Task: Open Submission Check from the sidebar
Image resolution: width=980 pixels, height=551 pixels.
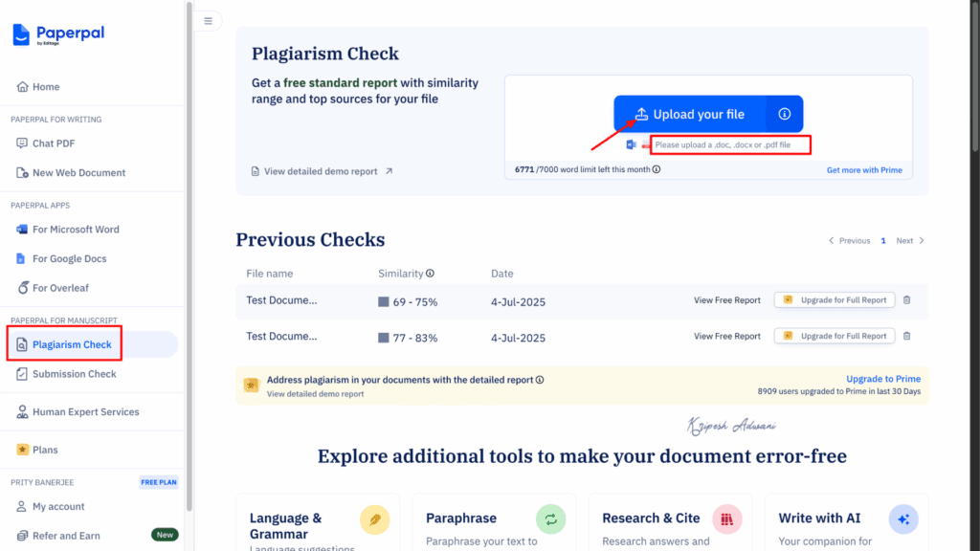Action: point(71,373)
